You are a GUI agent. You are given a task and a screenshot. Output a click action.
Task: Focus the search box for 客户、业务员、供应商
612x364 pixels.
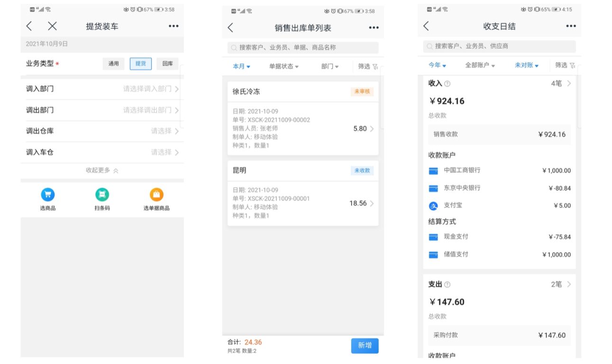pos(499,46)
